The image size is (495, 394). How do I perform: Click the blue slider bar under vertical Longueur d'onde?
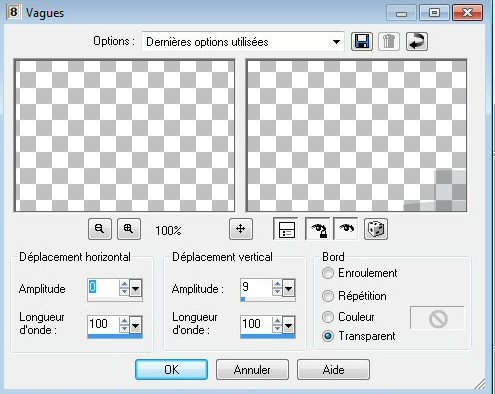268,336
